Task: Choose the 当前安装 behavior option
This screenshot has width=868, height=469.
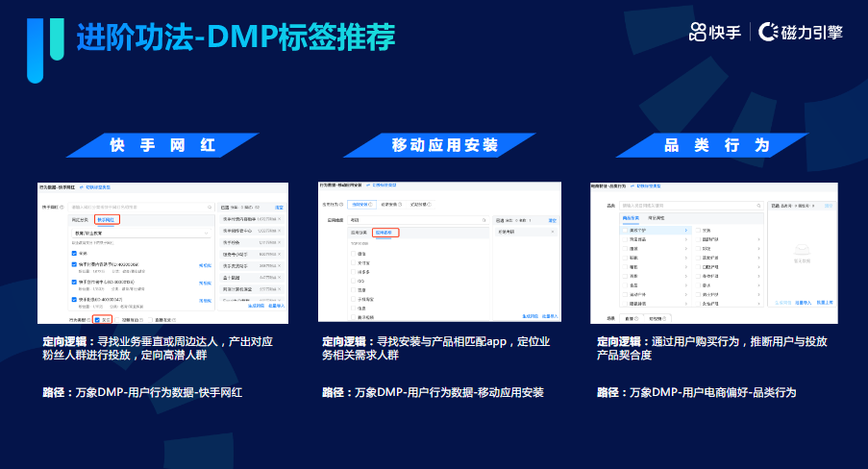Action: (x=362, y=205)
